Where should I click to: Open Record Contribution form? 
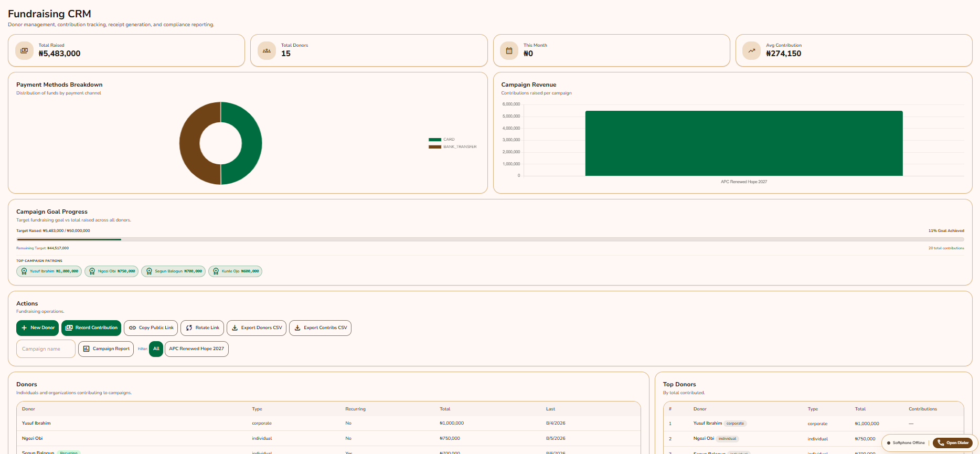pyautogui.click(x=91, y=328)
